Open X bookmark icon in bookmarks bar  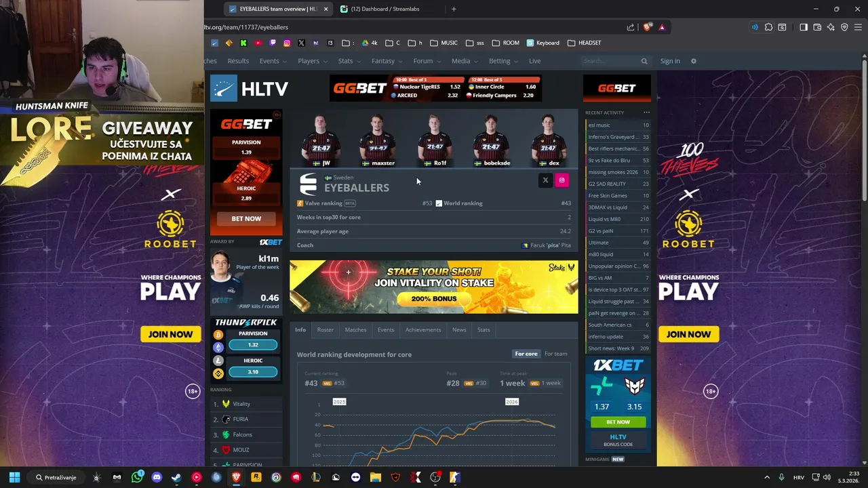point(301,43)
